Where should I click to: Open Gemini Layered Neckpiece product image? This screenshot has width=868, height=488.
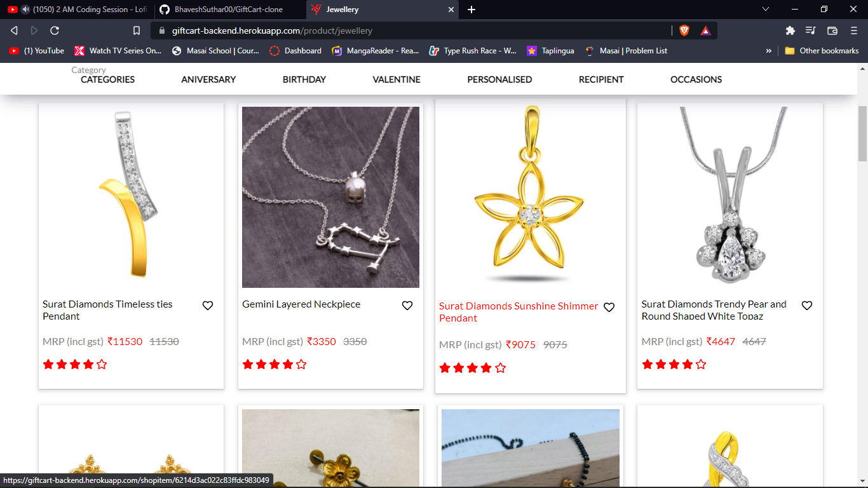tap(330, 197)
